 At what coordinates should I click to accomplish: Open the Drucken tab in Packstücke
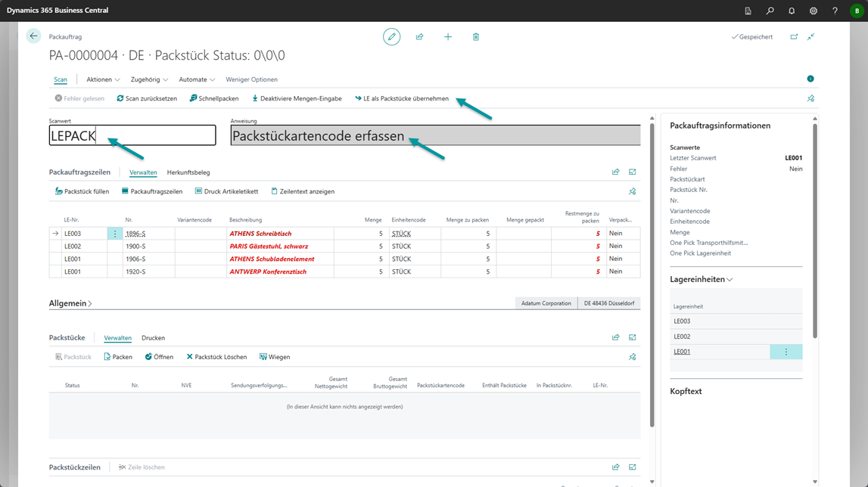point(153,338)
